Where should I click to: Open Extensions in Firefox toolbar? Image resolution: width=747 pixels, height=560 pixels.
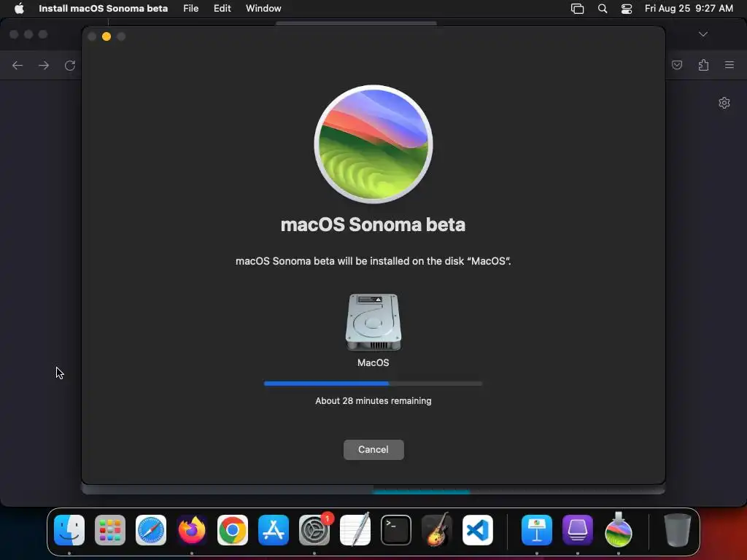(x=703, y=65)
